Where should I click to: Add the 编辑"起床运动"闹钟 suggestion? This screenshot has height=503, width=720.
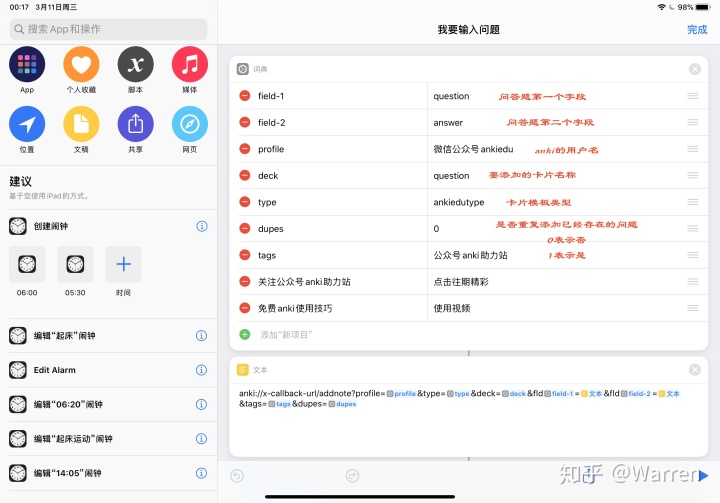coord(108,439)
